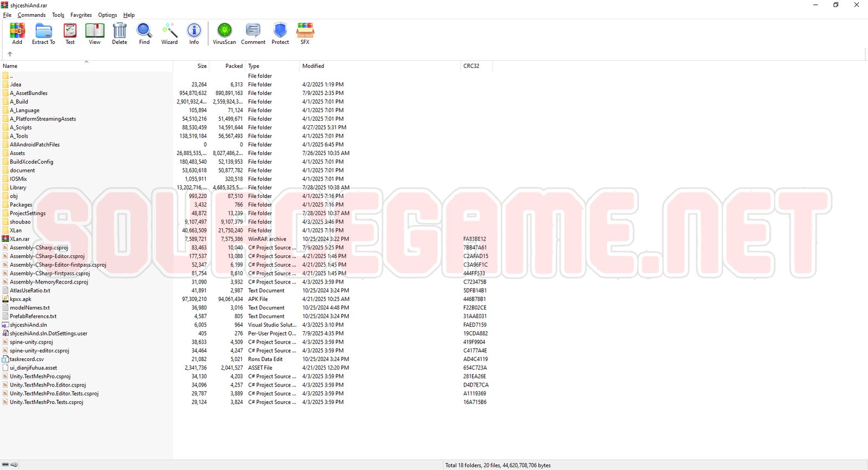Open the Favorites menu

[x=81, y=15]
